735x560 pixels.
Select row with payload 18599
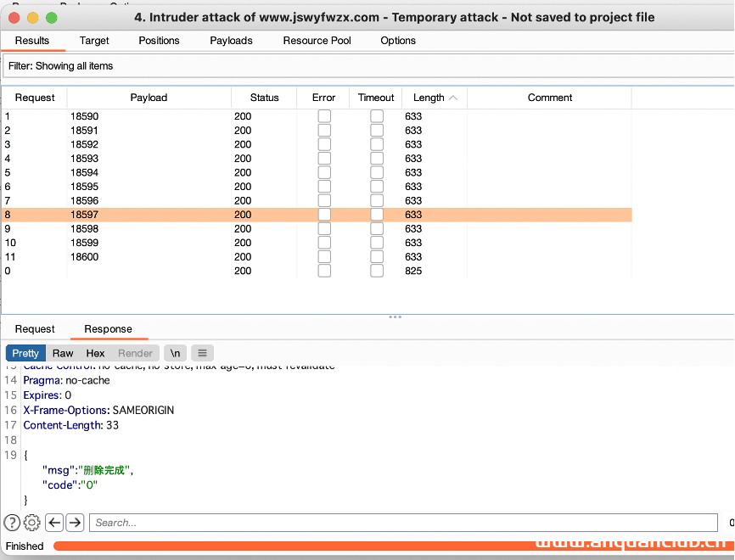tap(317, 243)
